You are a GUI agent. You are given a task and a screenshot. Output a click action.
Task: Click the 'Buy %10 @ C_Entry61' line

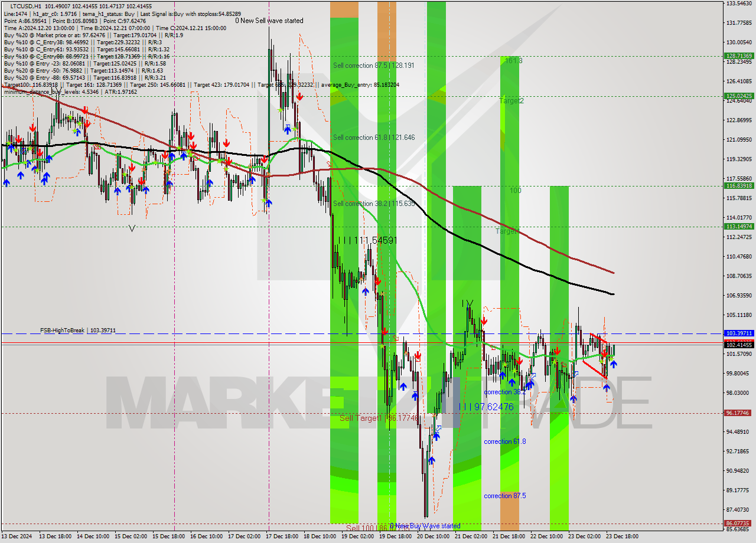(x=87, y=50)
